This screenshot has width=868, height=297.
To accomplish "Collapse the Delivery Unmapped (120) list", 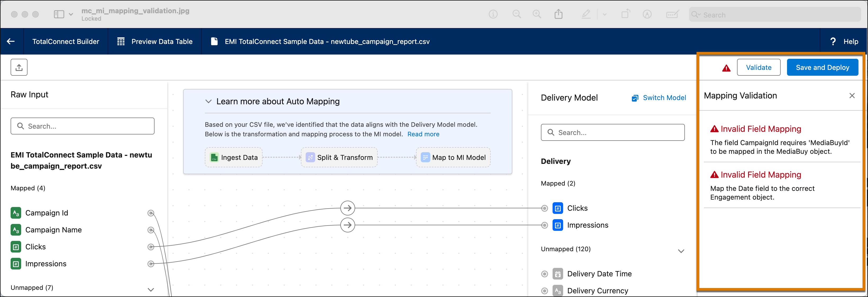I will point(681,251).
